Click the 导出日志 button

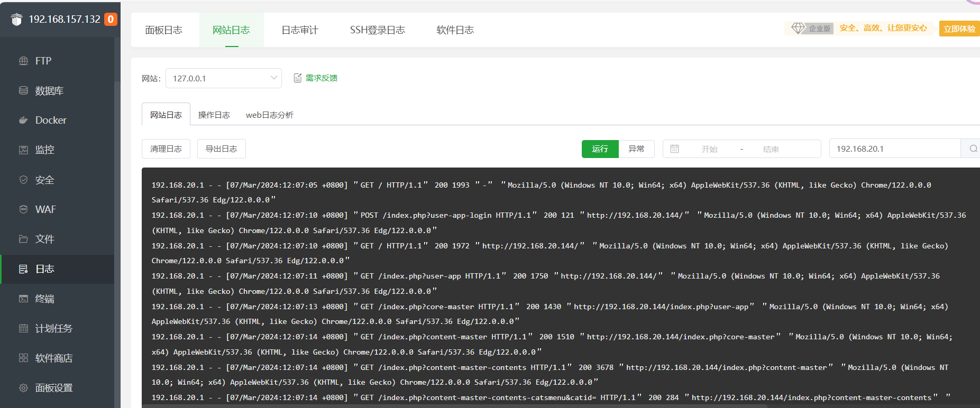pyautogui.click(x=222, y=149)
